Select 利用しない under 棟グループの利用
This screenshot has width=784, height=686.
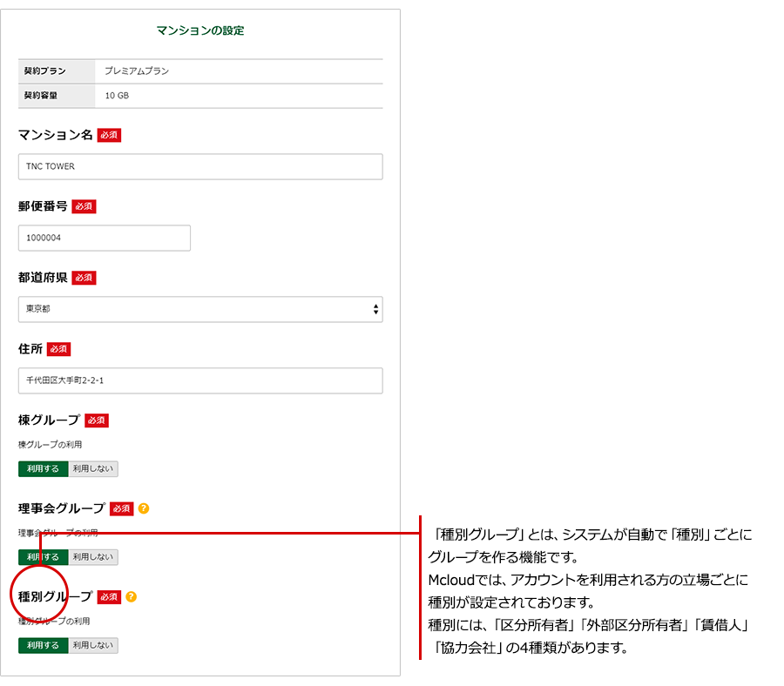point(93,468)
